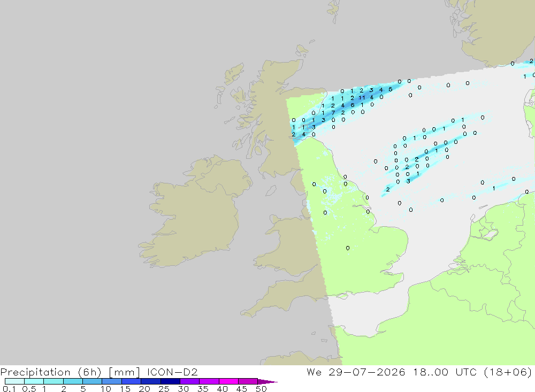Click the '7' precipitation value on the map
The height and width of the screenshot is (392, 535).
coord(333,113)
